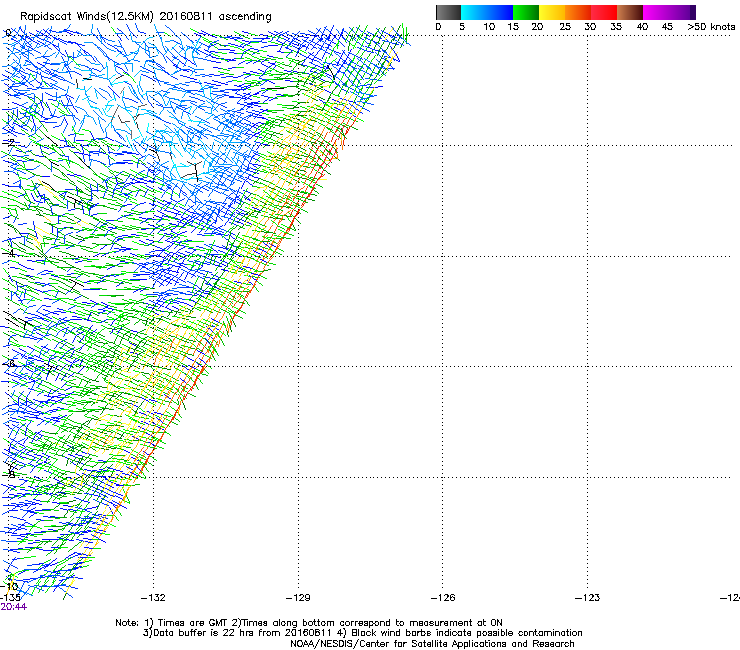
Task: Click the brown 35-40 knots legend segment
Action: pos(630,12)
